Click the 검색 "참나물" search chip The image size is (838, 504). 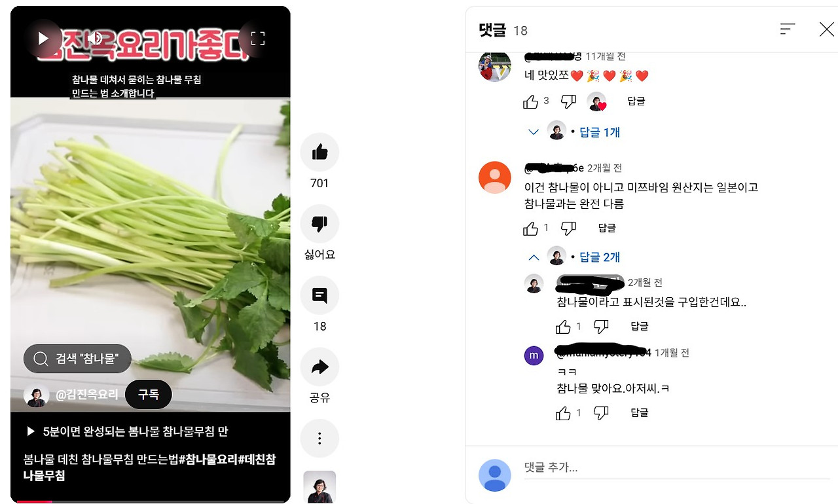click(x=78, y=359)
